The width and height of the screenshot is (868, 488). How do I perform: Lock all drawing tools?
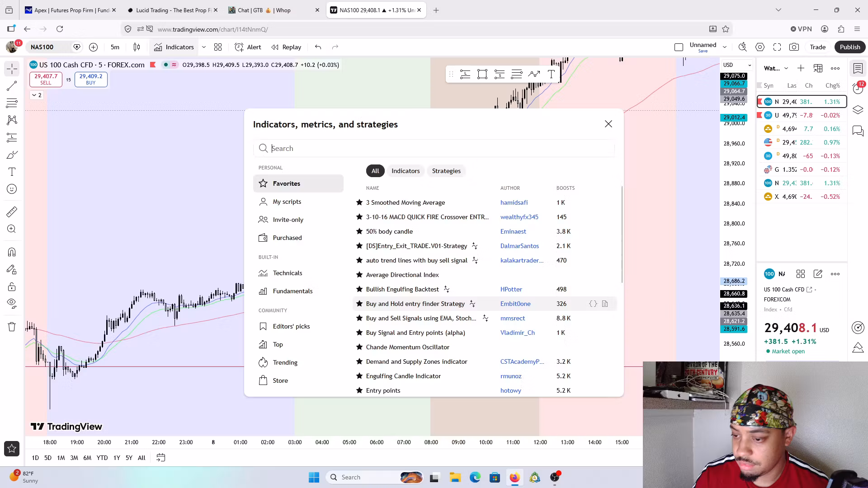coord(12,287)
